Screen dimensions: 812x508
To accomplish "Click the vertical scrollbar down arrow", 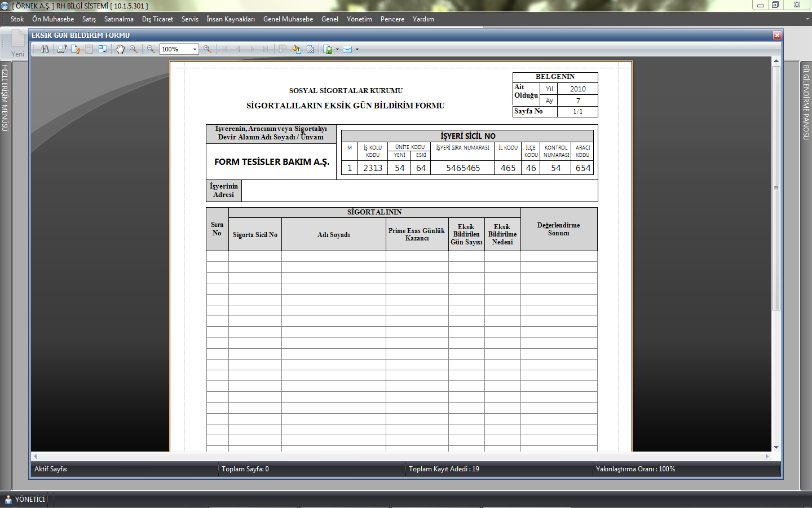I will [x=776, y=447].
